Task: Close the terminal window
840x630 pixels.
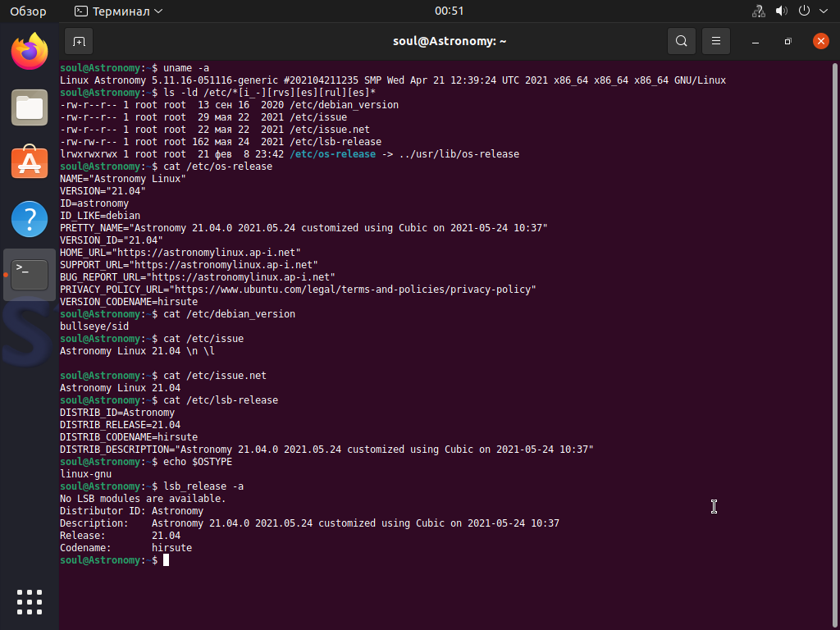Action: [820, 41]
